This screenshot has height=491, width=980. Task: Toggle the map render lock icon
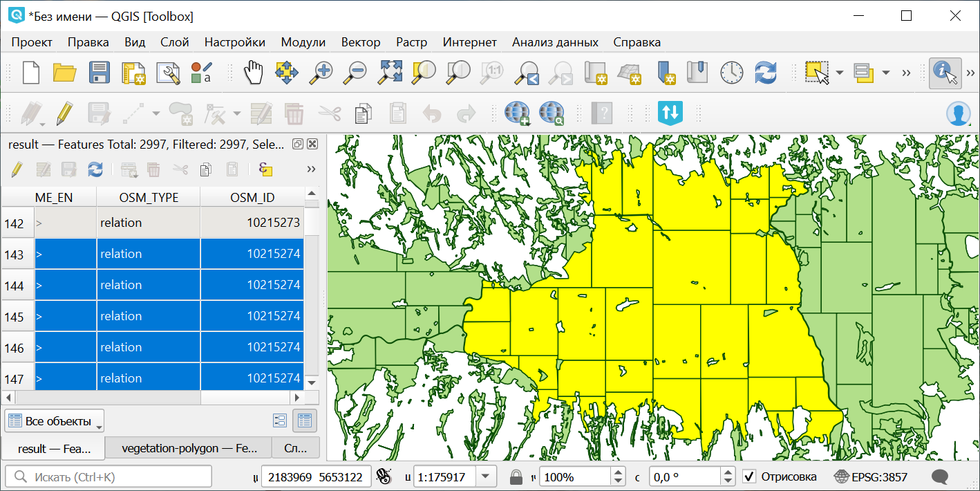point(516,477)
